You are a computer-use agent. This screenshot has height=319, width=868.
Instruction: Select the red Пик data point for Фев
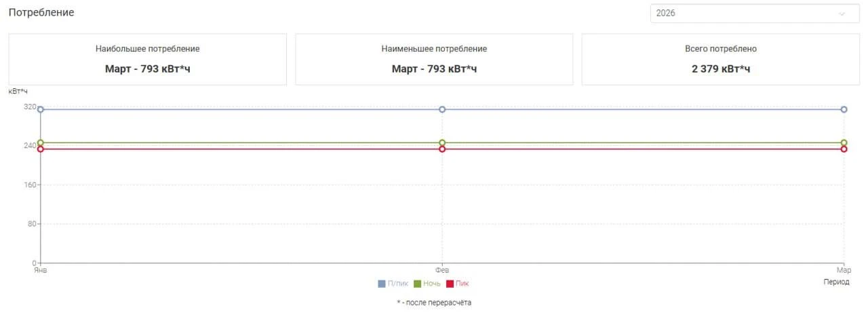442,149
